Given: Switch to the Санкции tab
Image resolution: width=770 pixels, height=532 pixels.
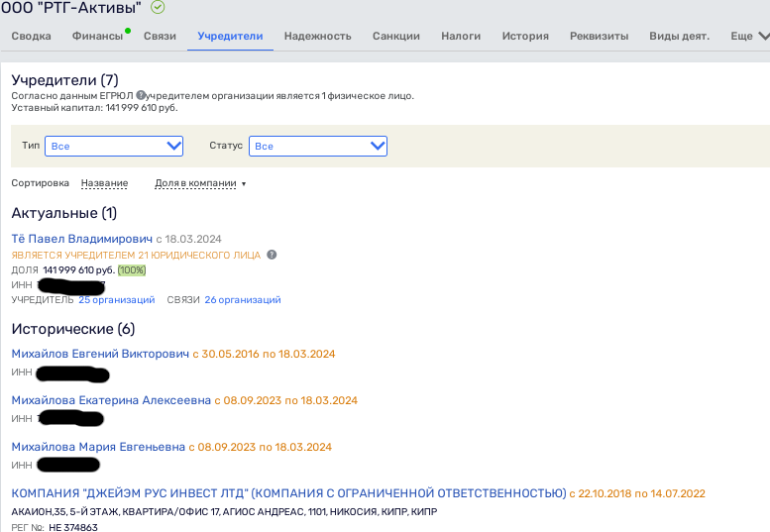Looking at the screenshot, I should coord(395,37).
